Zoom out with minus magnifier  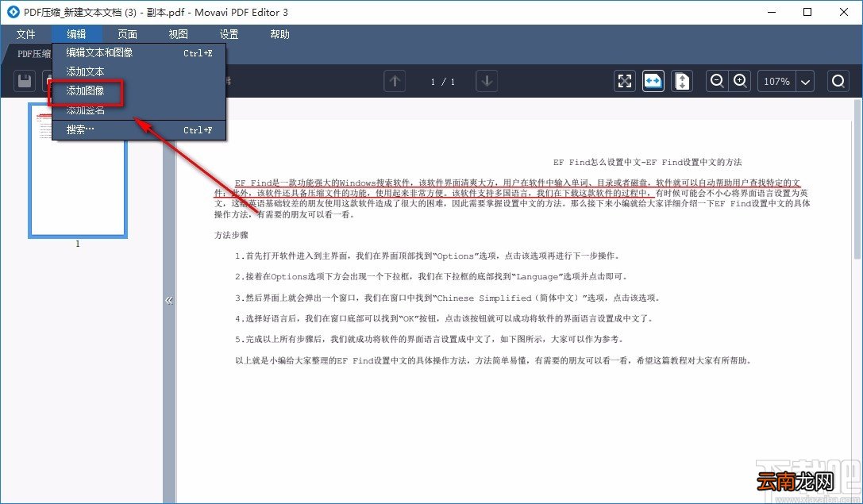[x=717, y=82]
